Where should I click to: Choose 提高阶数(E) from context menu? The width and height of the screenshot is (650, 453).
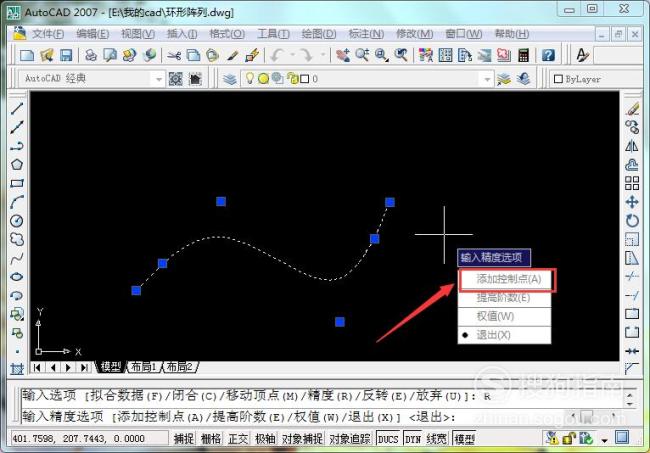(x=504, y=298)
